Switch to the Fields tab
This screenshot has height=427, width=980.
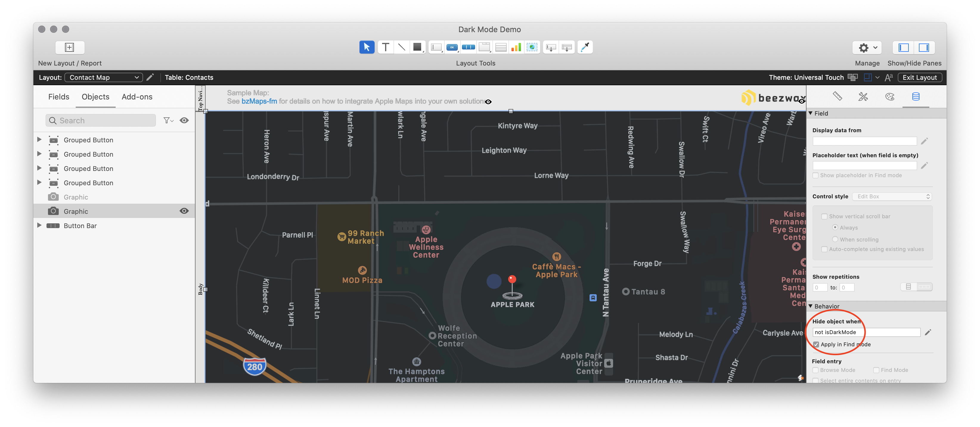tap(59, 97)
